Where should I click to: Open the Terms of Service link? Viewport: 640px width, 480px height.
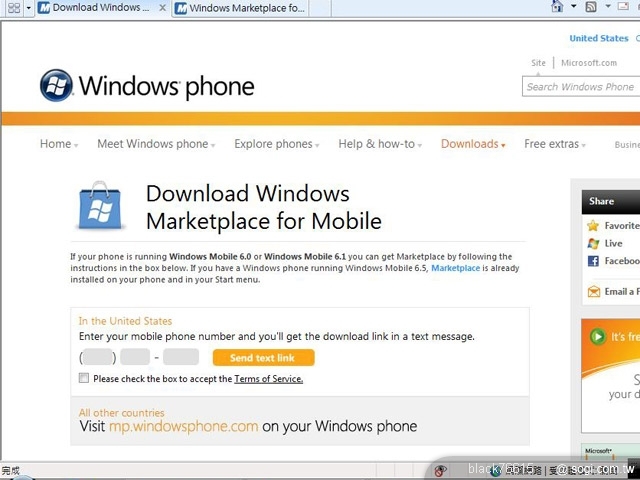268,379
